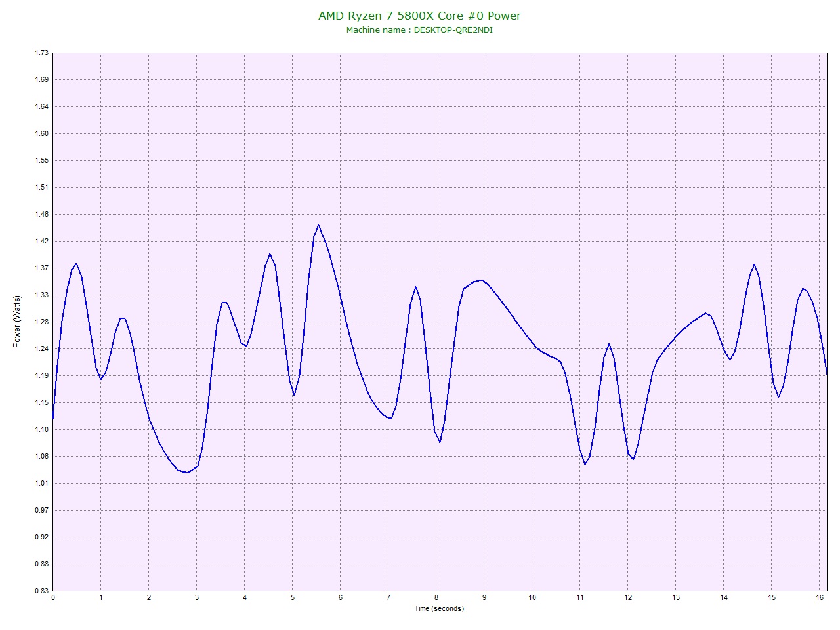Click the 1.10 y-axis value
This screenshot has height=630, width=840.
point(41,429)
